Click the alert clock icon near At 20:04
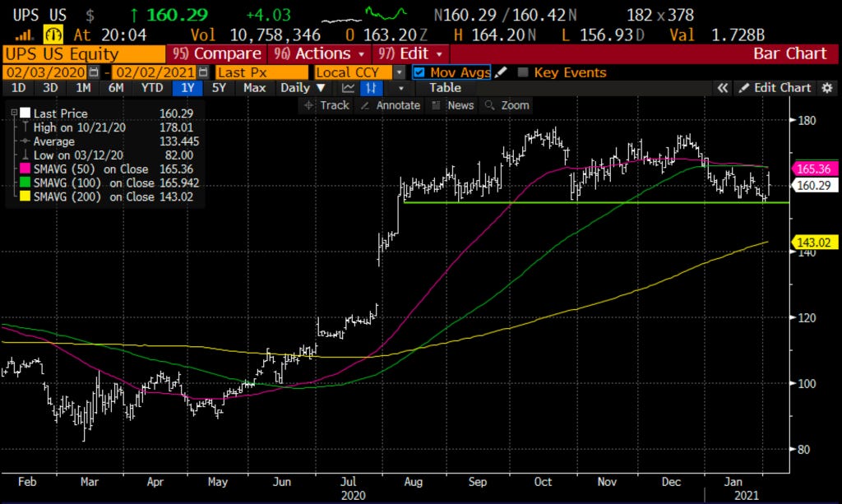 pos(53,35)
